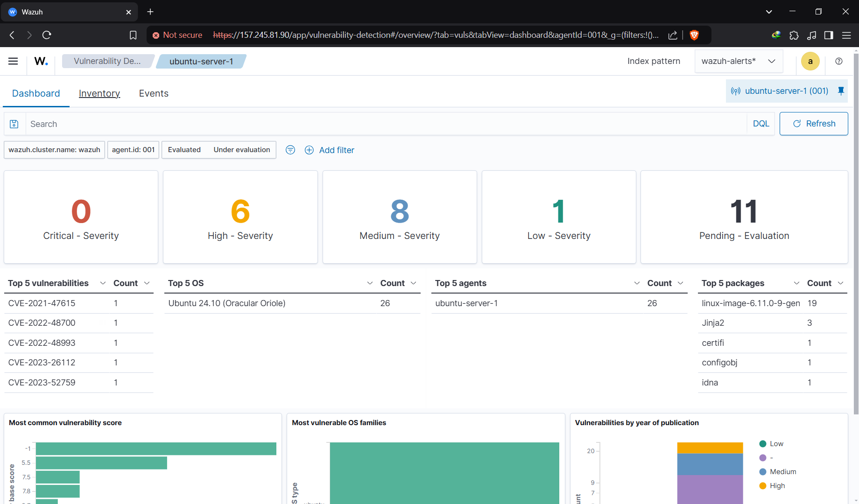Viewport: 859px width, 504px height.
Task: Toggle the DQL query language switch
Action: click(x=761, y=124)
